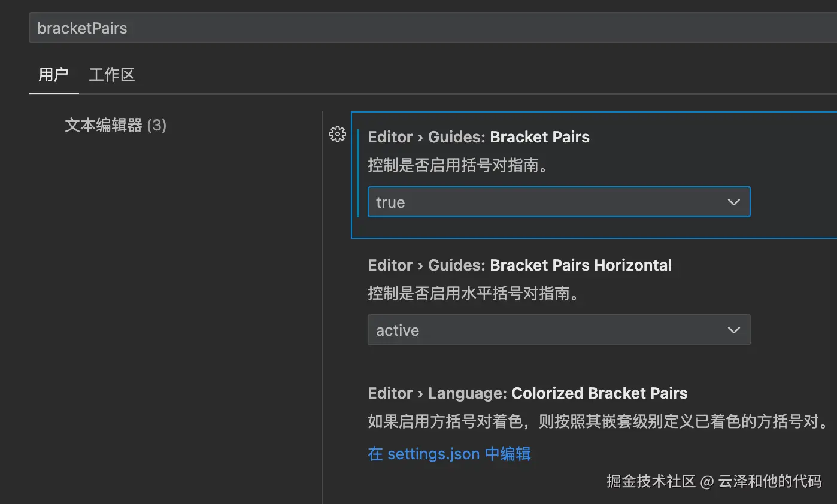Click the "Editor › Guides: Bracket Pairs" title
Viewport: 837px width, 504px height.
[x=478, y=137]
